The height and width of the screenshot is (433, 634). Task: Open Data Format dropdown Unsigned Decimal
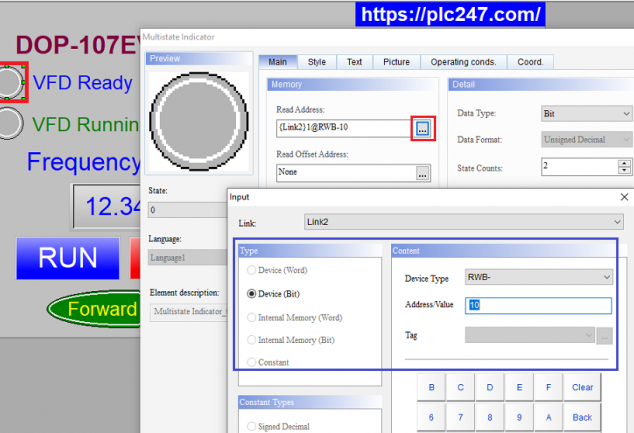(x=586, y=140)
